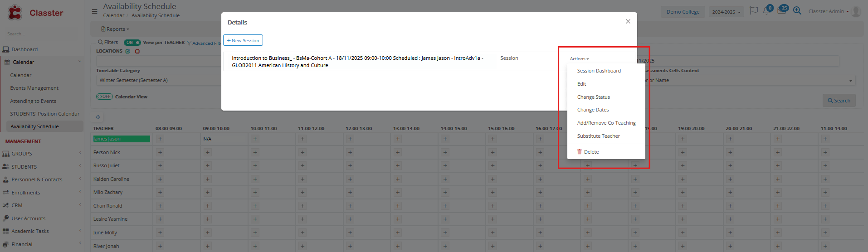This screenshot has height=252, width=868.
Task: Open the Reports dropdown
Action: click(115, 29)
